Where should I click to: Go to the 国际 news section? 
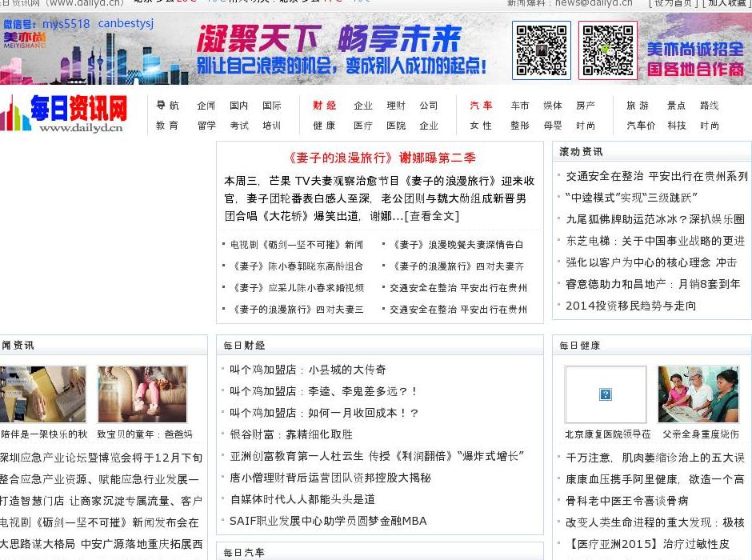click(271, 106)
